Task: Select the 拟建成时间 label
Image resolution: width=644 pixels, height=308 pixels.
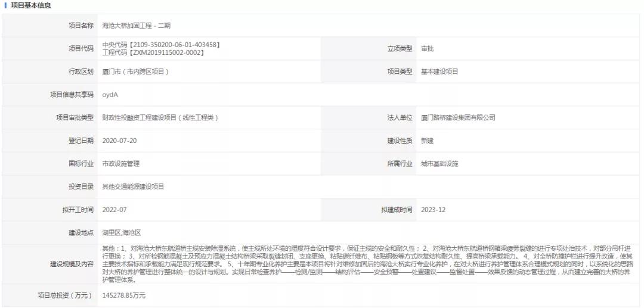Action: tap(397, 210)
